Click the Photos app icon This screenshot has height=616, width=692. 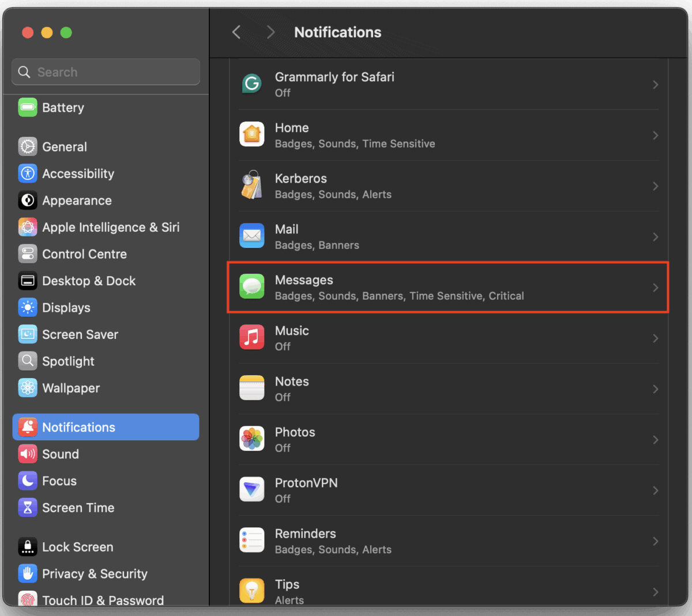252,439
